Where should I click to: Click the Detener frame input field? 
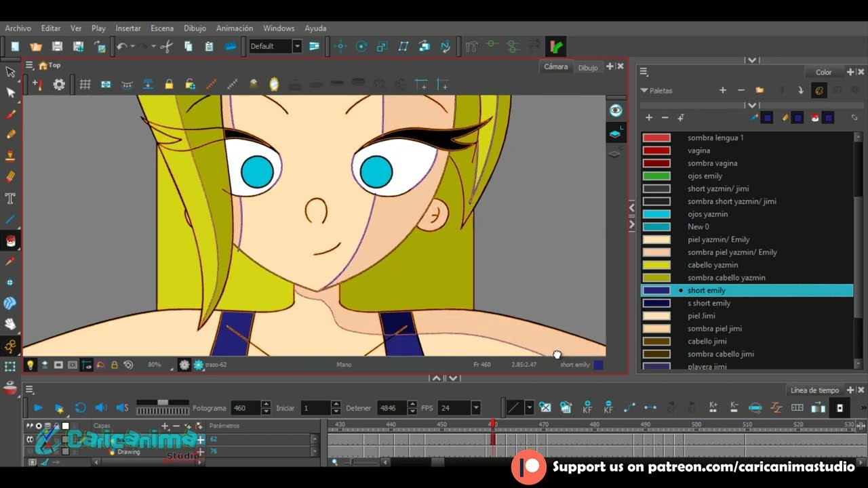click(x=391, y=408)
